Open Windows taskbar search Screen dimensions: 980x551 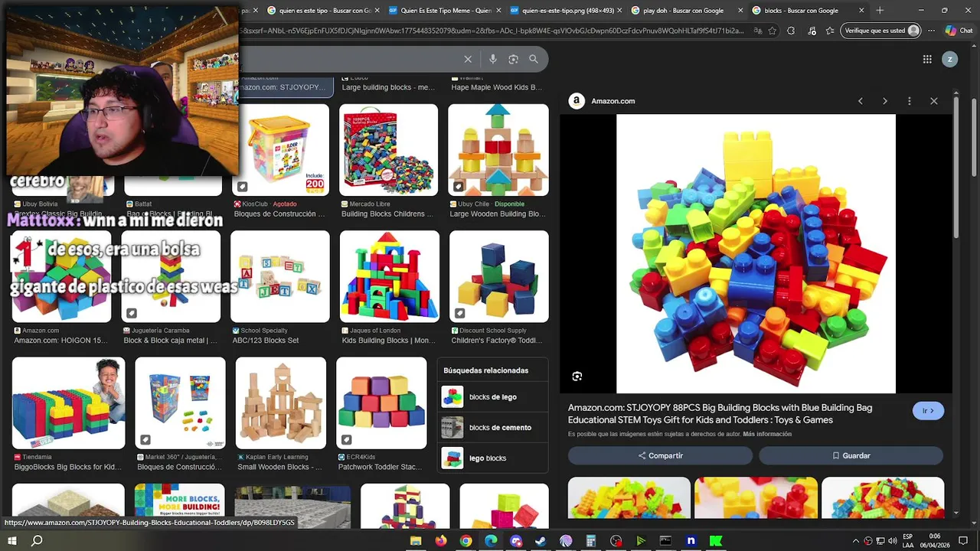[37, 541]
